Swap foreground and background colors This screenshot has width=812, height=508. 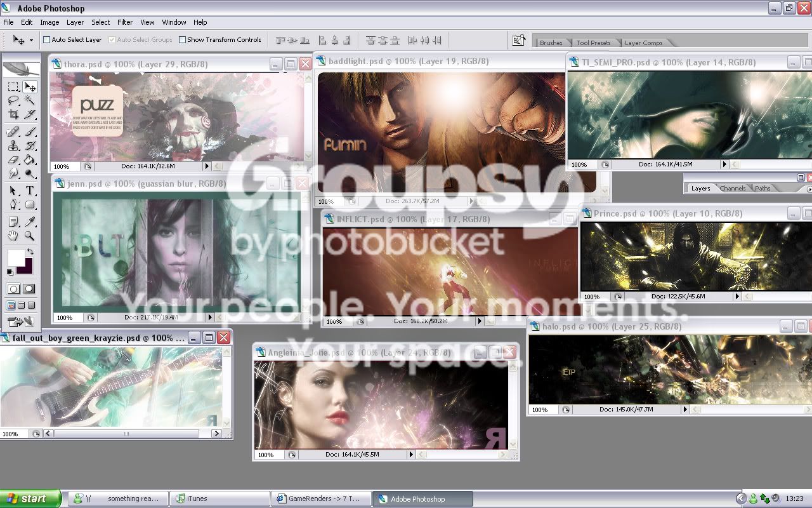pyautogui.click(x=30, y=252)
